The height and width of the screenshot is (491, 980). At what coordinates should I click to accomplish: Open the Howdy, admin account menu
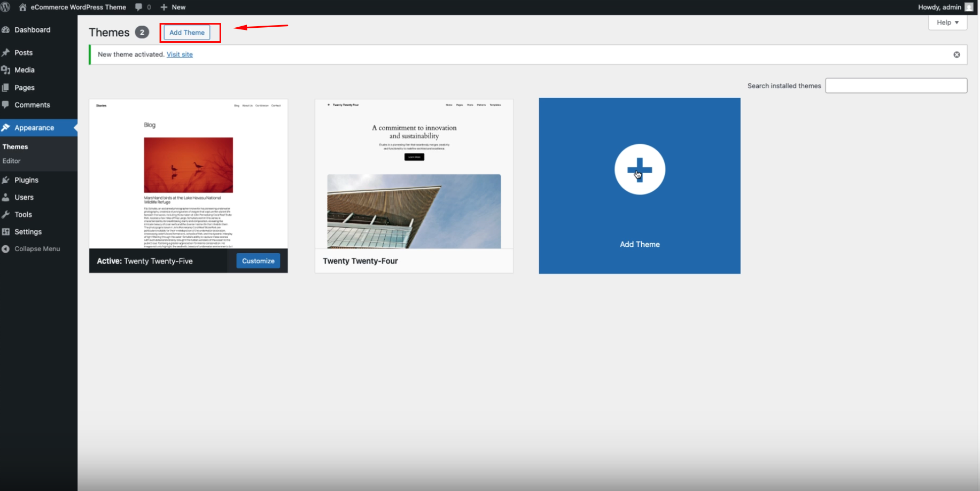(x=939, y=7)
